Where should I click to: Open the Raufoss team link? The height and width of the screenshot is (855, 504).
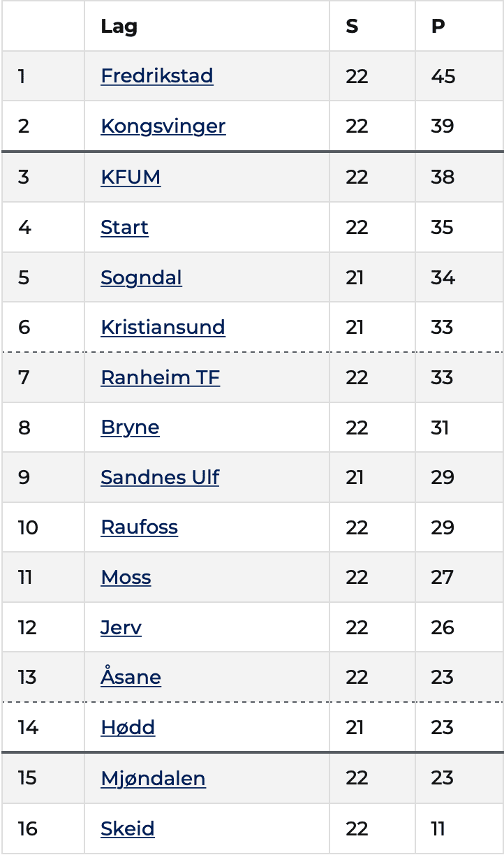(139, 527)
